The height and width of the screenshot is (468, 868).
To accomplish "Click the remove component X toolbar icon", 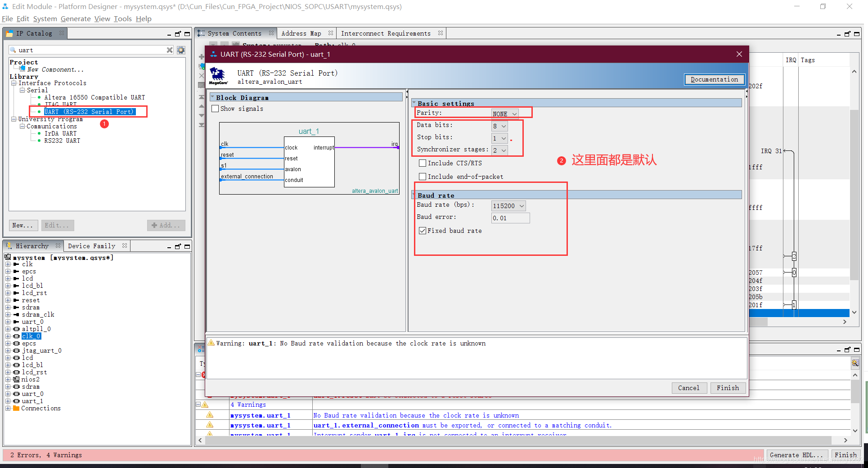I will pos(201,75).
